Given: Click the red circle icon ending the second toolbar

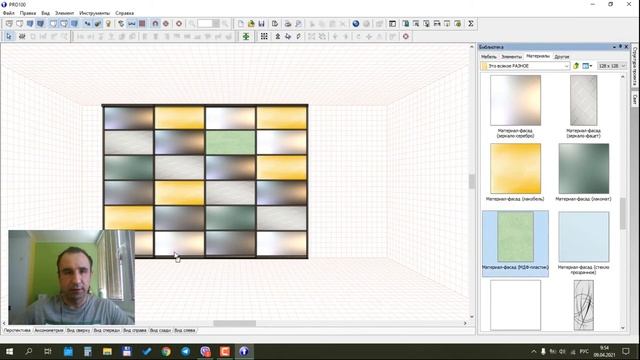Looking at the screenshot, I should pos(406,36).
